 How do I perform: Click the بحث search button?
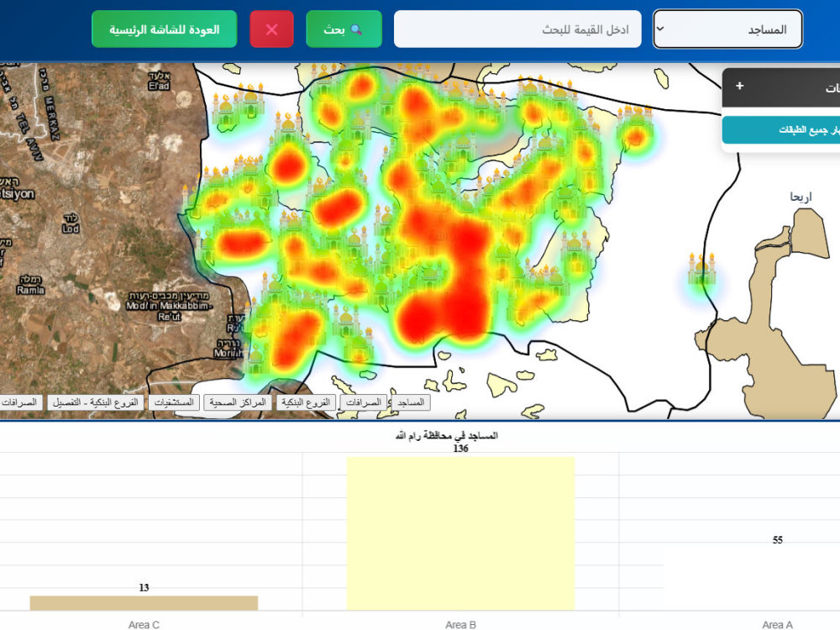344,29
